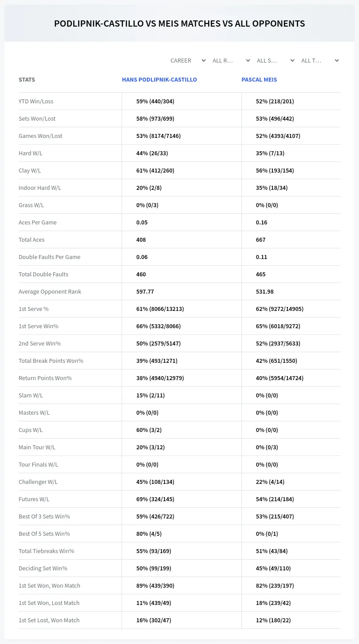Select the YTD Win/Loss row label

(36, 101)
